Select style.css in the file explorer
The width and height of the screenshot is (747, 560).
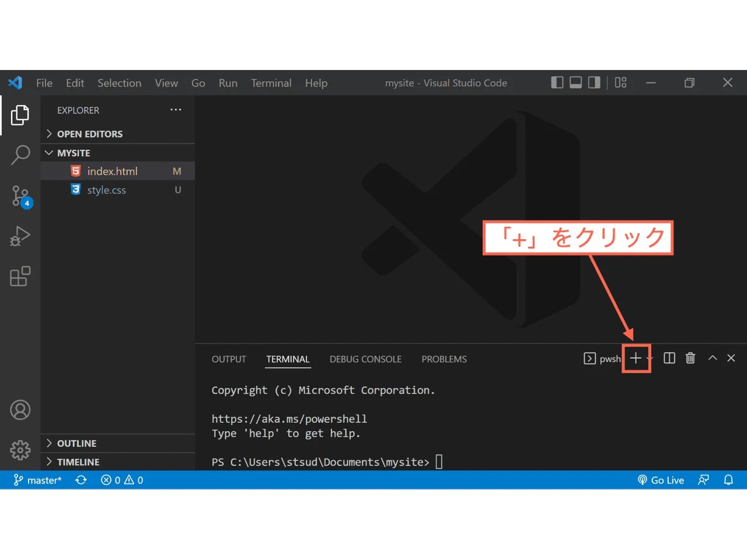tap(107, 190)
